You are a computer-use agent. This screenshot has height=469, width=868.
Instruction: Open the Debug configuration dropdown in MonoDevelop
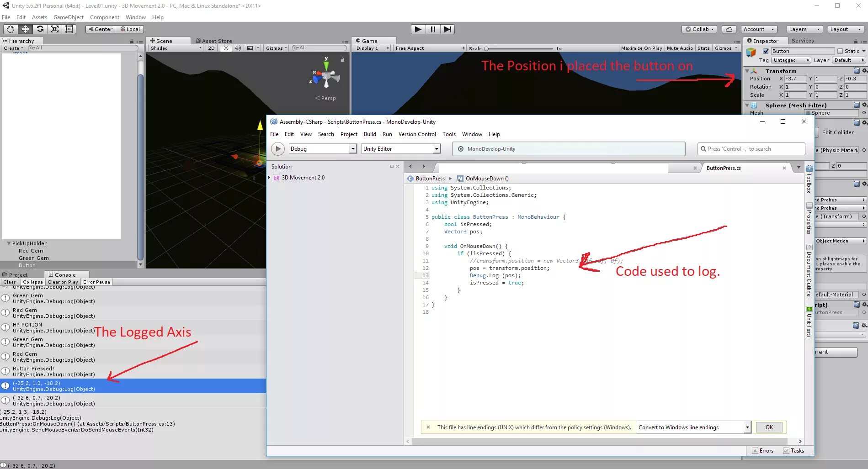323,149
